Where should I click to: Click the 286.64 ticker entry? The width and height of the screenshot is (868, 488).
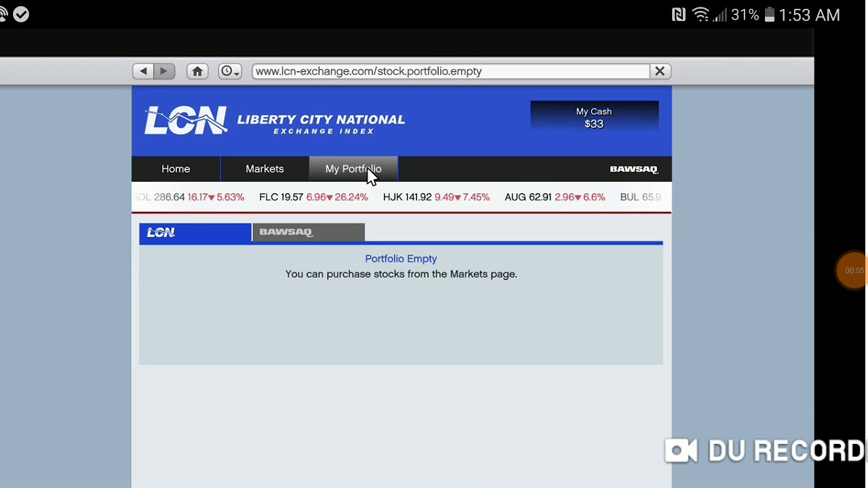tap(190, 197)
